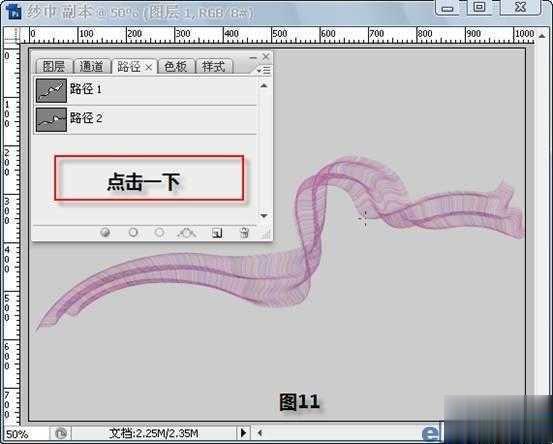Click the 50% zoom field
Image resolution: width=553 pixels, height=444 pixels.
point(25,433)
